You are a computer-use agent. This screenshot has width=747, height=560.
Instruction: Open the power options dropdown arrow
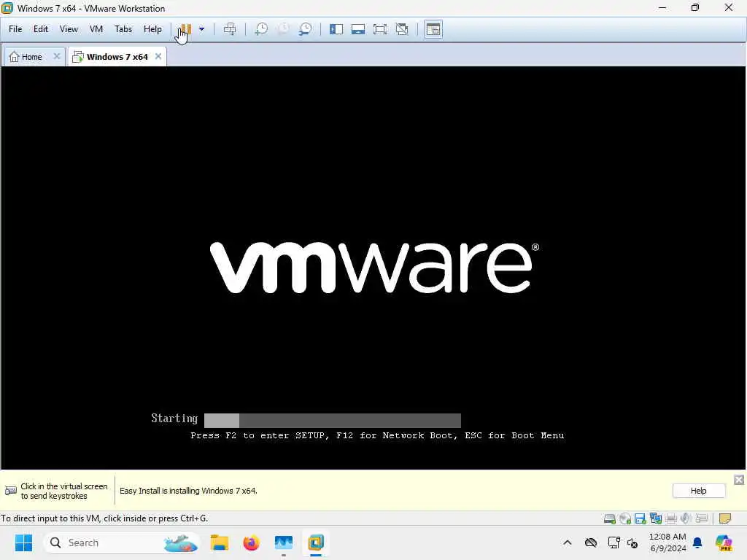[201, 29]
